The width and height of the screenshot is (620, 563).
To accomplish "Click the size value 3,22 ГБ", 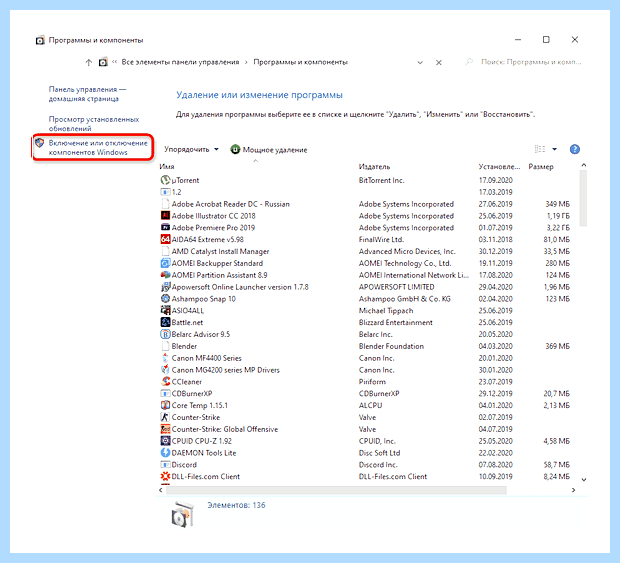I will click(558, 228).
